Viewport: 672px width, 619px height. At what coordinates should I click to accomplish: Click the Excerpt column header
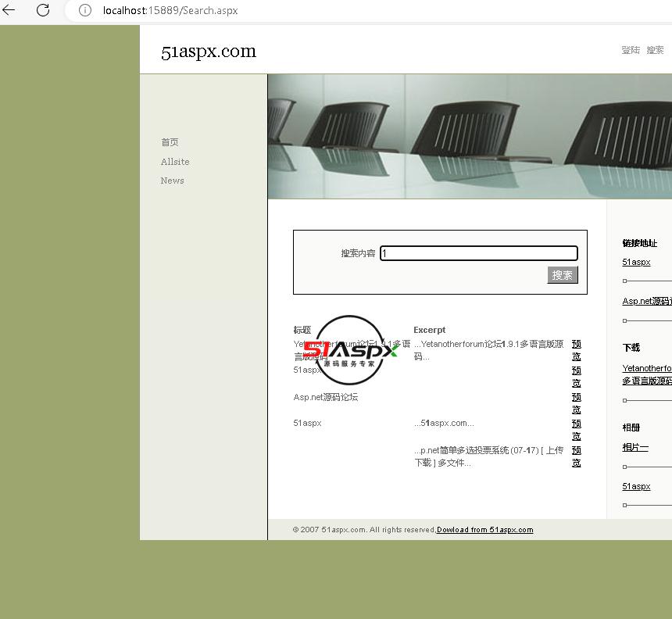pyautogui.click(x=430, y=330)
